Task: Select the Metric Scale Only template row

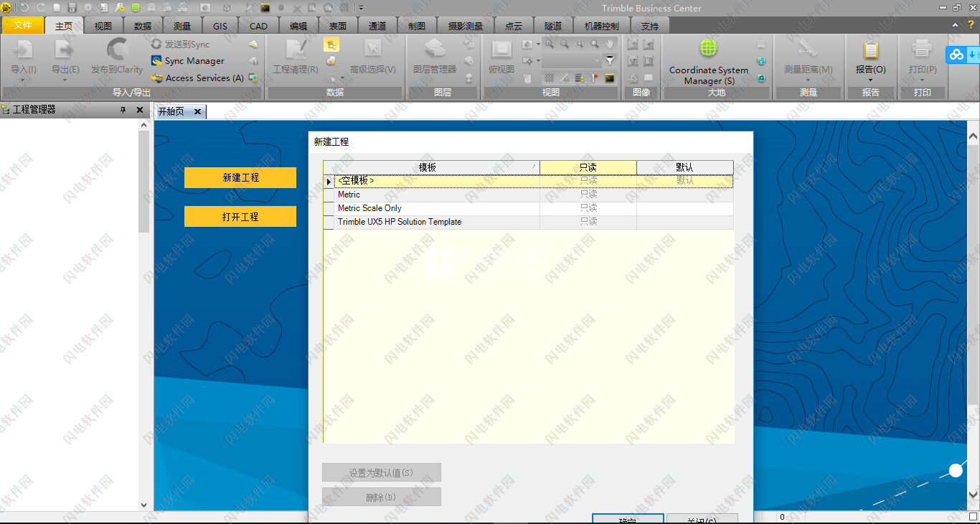Action: (x=529, y=208)
